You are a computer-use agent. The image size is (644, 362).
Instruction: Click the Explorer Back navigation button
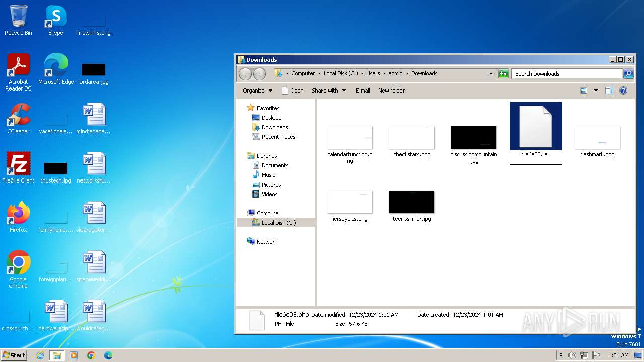tap(245, 74)
